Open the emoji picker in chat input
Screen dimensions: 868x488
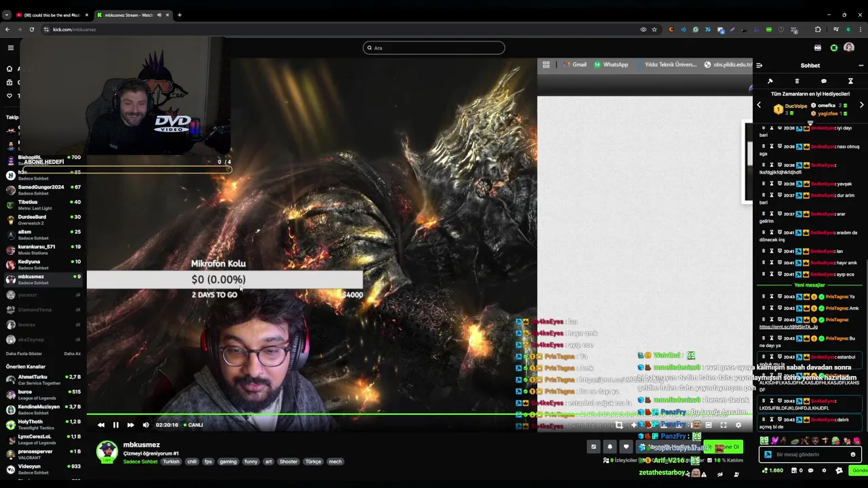(853, 455)
